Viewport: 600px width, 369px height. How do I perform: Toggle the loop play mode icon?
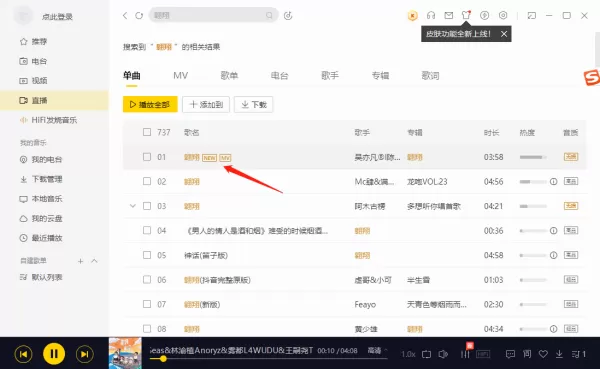(426, 354)
